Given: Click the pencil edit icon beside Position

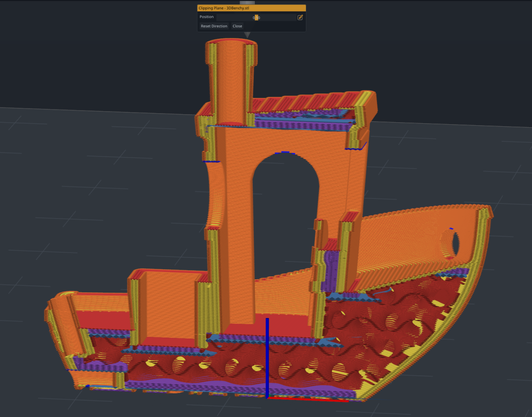Looking at the screenshot, I should 301,17.
